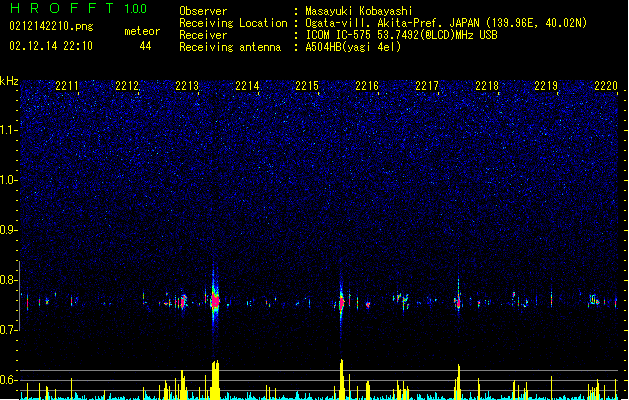
Task: Click the 0.8 kHz axis label
Action: [8, 280]
